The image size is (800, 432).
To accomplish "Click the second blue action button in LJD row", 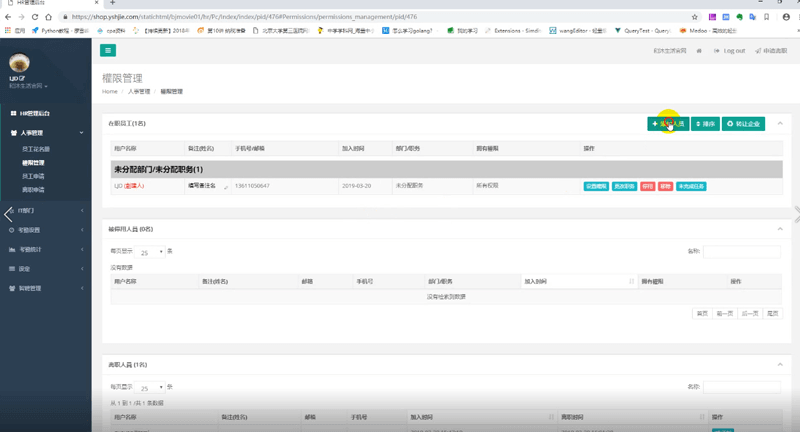I will pyautogui.click(x=624, y=186).
